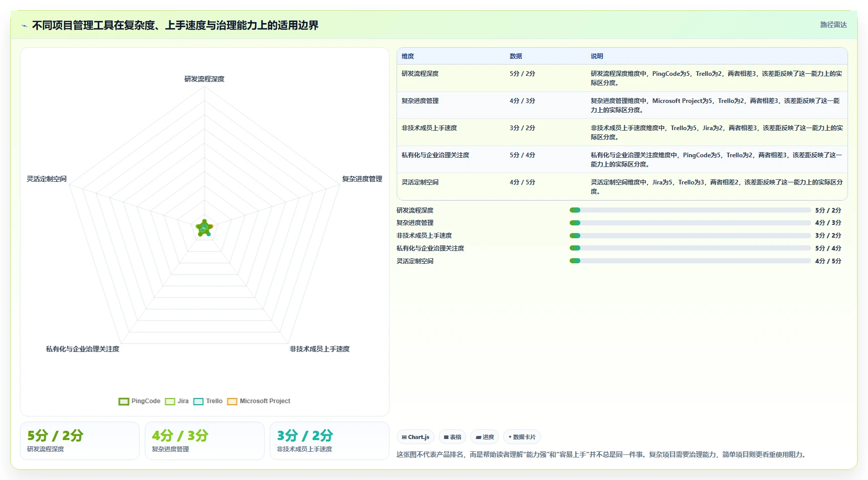The height and width of the screenshot is (480, 868).
Task: Click the footer note starting 这张图不代表产品排名
Action: pyautogui.click(x=602, y=454)
